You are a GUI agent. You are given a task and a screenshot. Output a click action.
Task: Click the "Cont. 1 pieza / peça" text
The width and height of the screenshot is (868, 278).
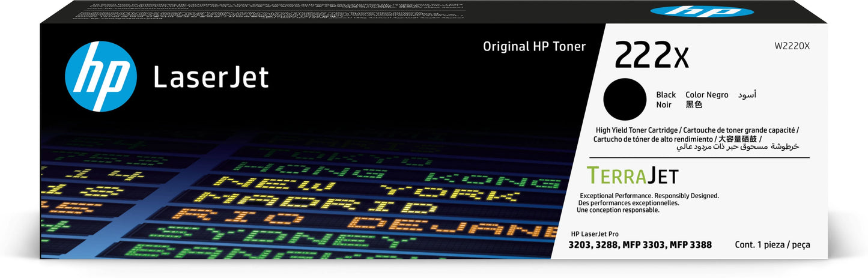[772, 245]
